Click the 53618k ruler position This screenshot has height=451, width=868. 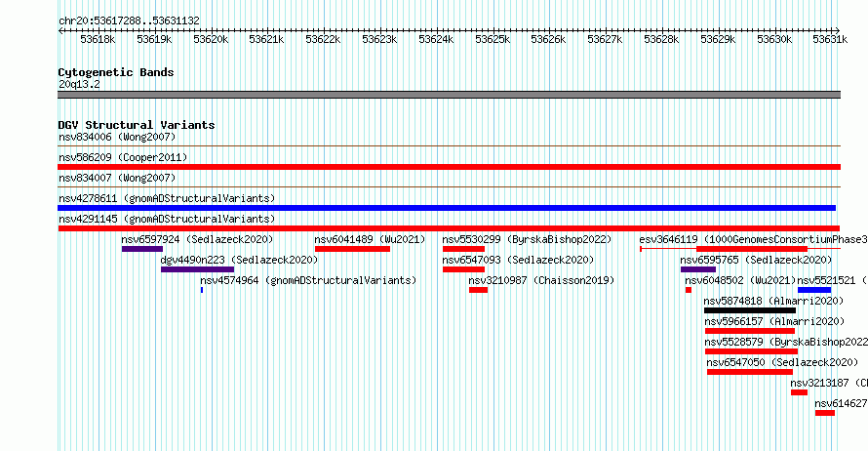point(98,39)
